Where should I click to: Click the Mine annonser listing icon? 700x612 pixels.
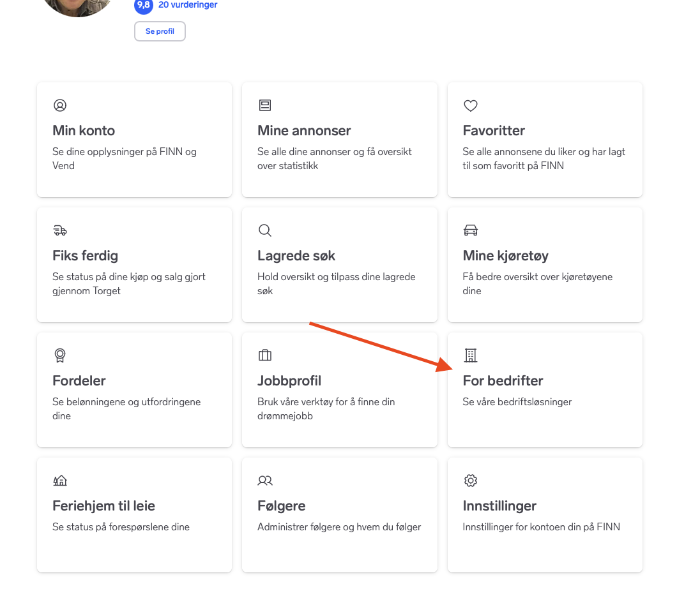click(x=264, y=105)
